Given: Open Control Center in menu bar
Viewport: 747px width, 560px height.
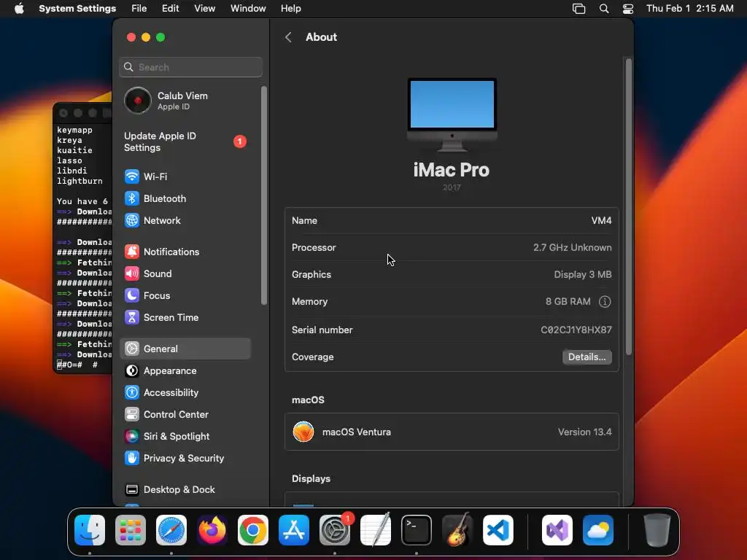Looking at the screenshot, I should (628, 9).
